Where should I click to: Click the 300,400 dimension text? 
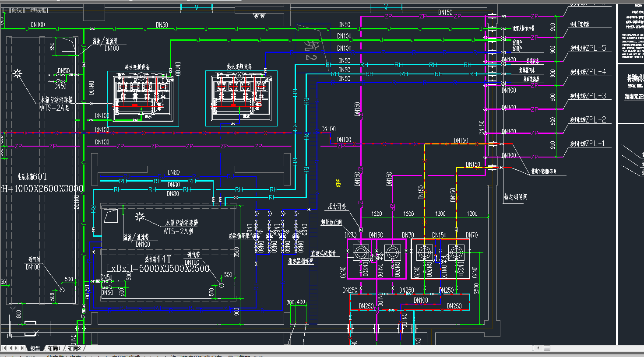[x=296, y=302]
